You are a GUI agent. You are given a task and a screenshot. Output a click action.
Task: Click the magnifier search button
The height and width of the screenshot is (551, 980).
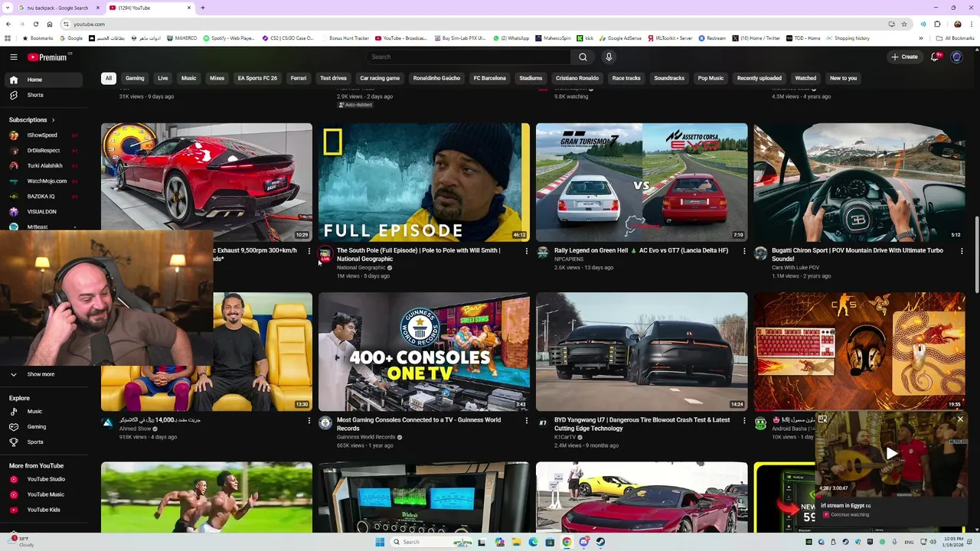583,57
